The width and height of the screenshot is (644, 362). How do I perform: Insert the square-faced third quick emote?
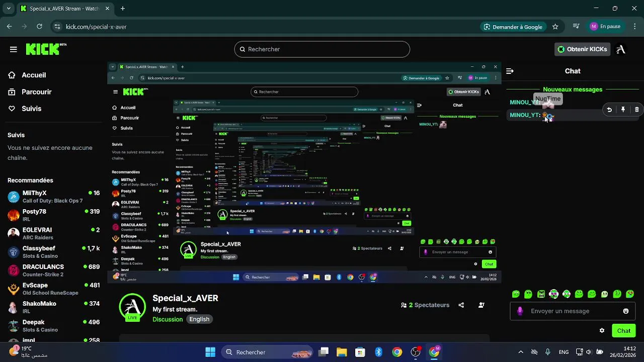pyautogui.click(x=541, y=294)
